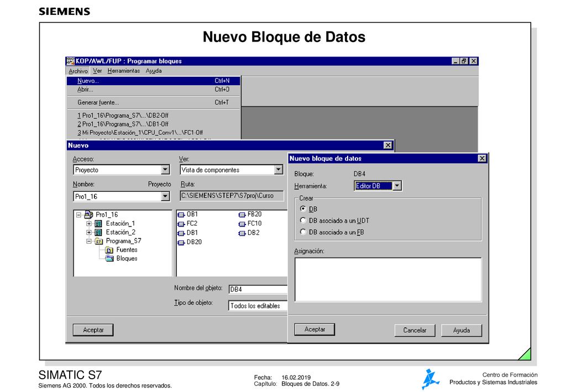
Task: Click the Nombre del objeto field DB4
Action: tap(258, 289)
